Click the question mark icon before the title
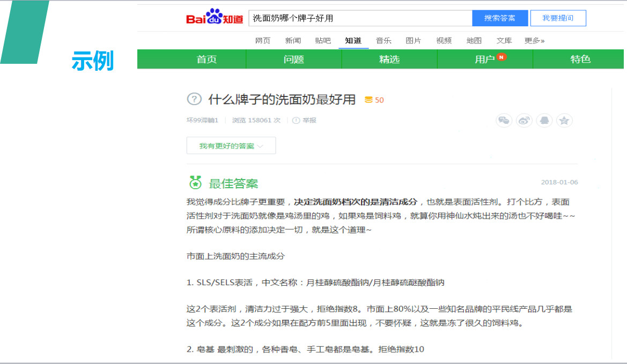 tap(195, 100)
